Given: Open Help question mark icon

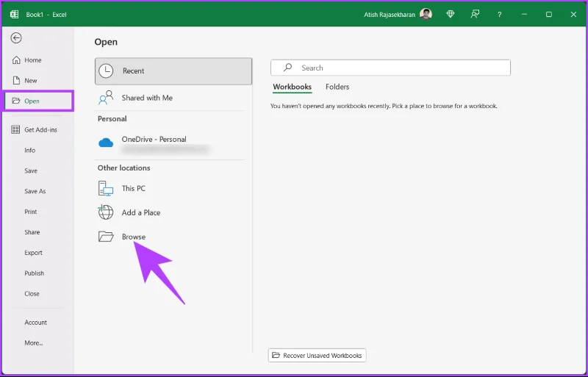Looking at the screenshot, I should click(x=500, y=15).
